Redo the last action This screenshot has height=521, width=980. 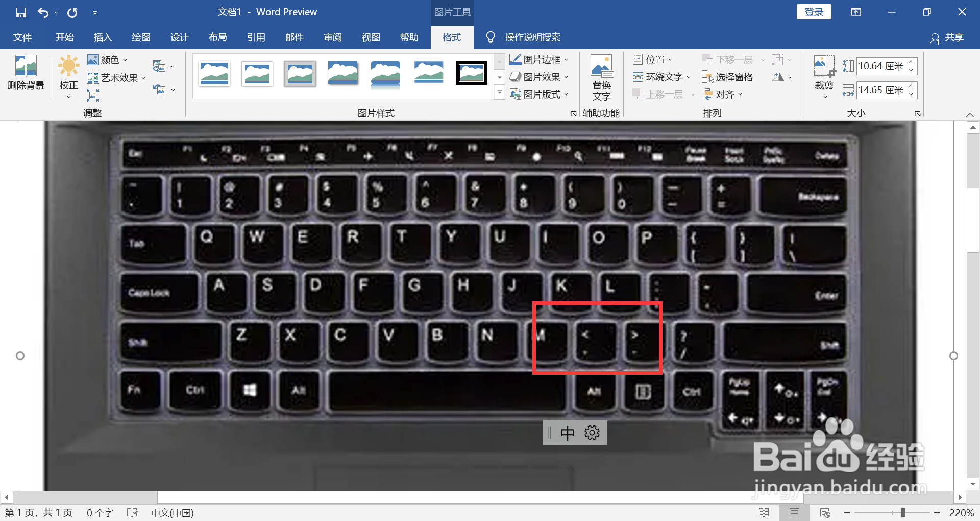[x=72, y=12]
